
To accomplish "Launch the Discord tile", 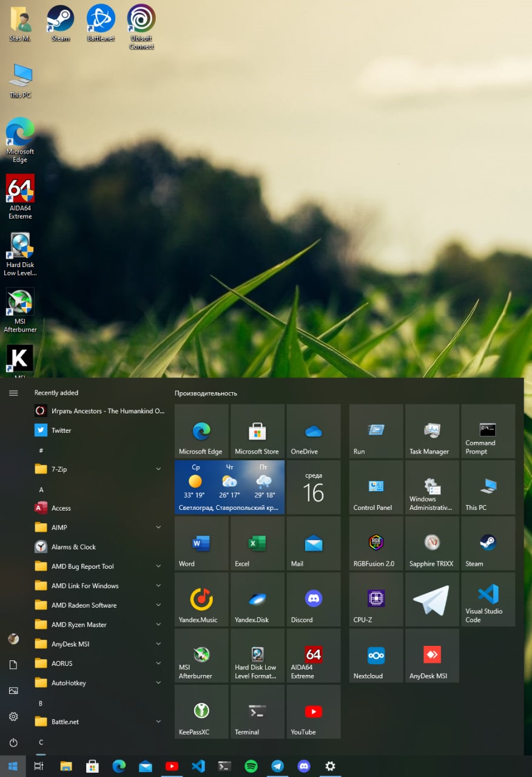I will 313,599.
